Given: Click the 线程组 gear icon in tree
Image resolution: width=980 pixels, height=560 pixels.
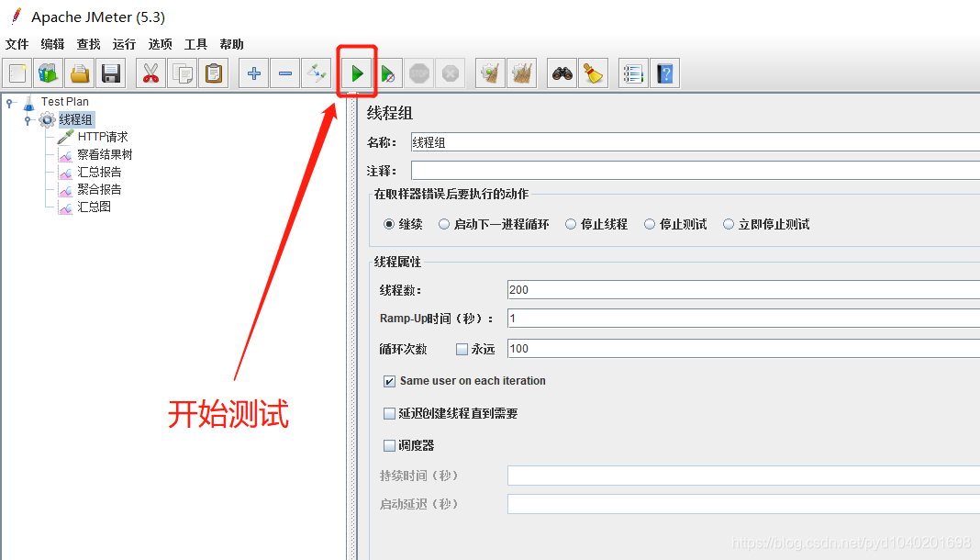Looking at the screenshot, I should coord(47,119).
